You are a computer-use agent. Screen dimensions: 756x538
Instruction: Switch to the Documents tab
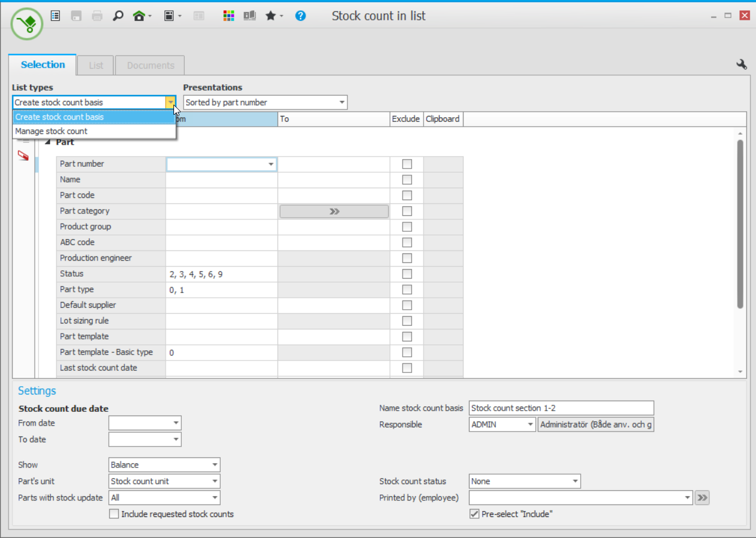pyautogui.click(x=150, y=66)
